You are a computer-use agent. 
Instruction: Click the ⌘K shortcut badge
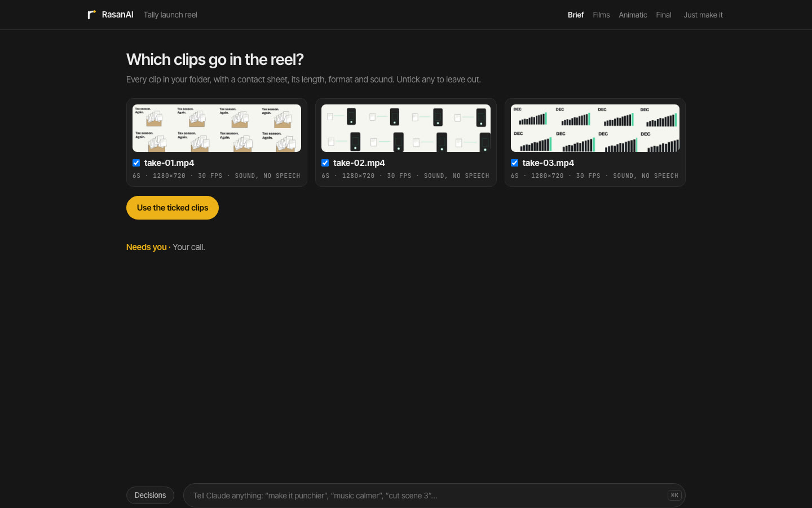pyautogui.click(x=674, y=495)
